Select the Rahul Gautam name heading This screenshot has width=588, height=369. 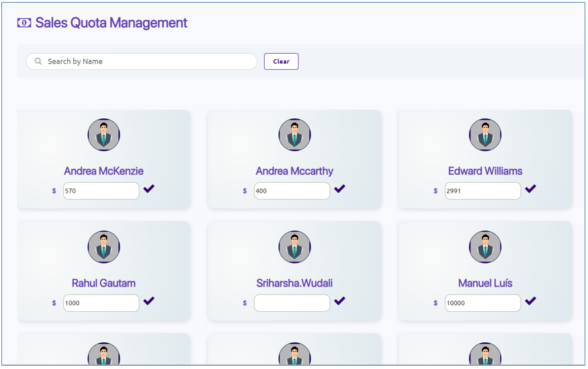coord(103,283)
